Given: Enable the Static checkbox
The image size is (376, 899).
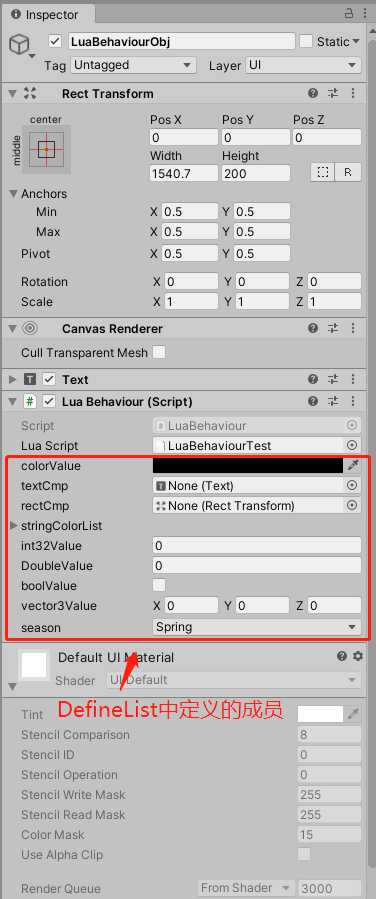Looking at the screenshot, I should pos(307,42).
